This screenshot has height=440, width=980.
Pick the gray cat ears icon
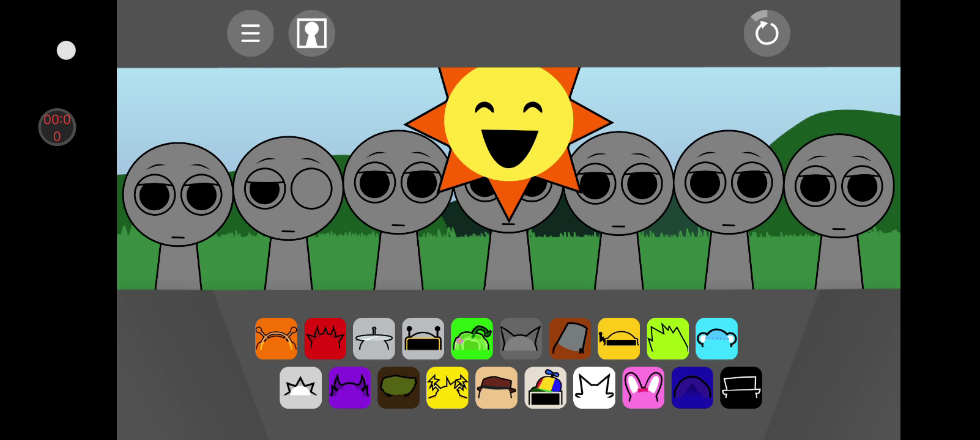click(521, 339)
